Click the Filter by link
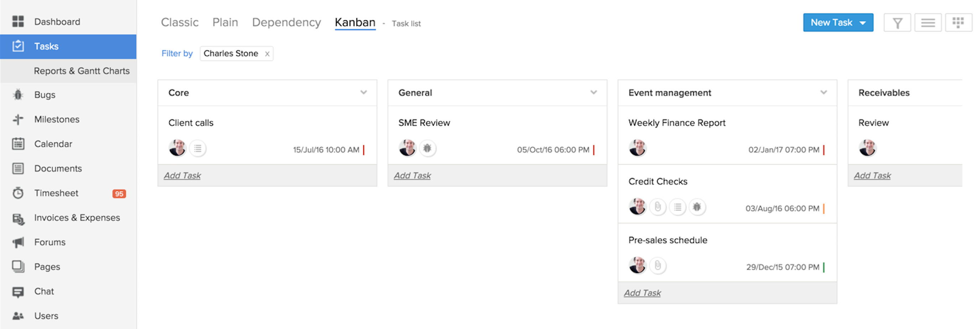This screenshot has height=329, width=980. 177,54
